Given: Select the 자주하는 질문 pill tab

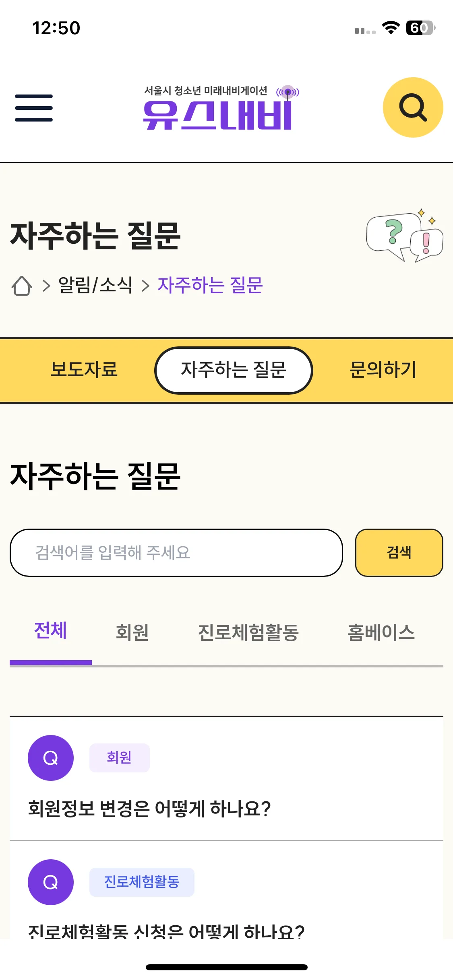Looking at the screenshot, I should [x=234, y=370].
